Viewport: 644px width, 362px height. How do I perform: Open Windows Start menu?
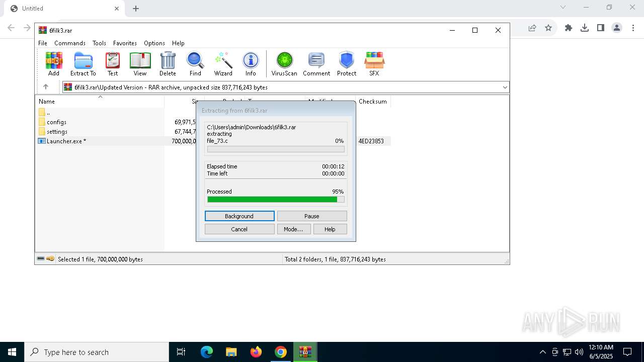(12, 352)
